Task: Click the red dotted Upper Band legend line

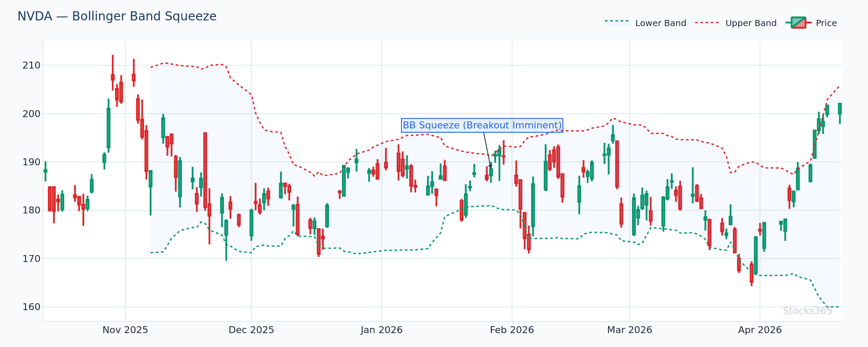Action: (708, 23)
